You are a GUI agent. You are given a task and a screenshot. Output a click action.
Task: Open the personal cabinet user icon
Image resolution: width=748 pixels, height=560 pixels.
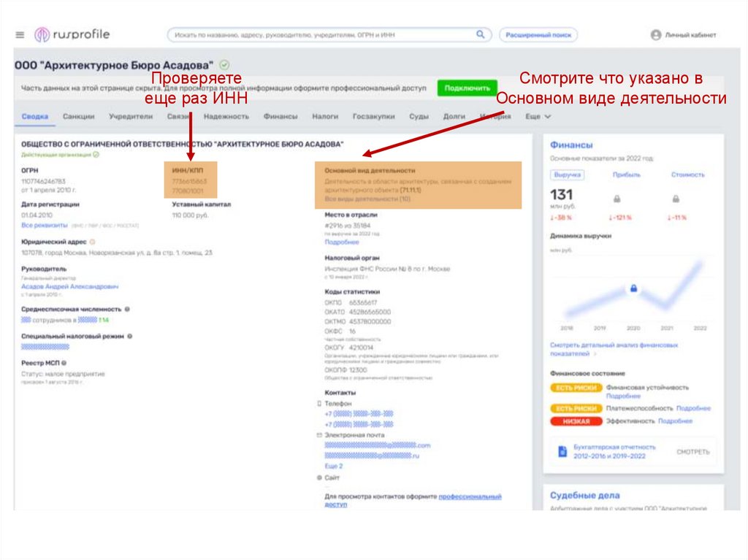pyautogui.click(x=656, y=35)
